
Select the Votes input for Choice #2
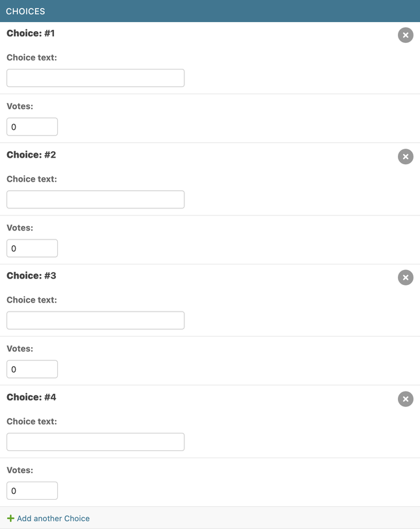(x=32, y=248)
